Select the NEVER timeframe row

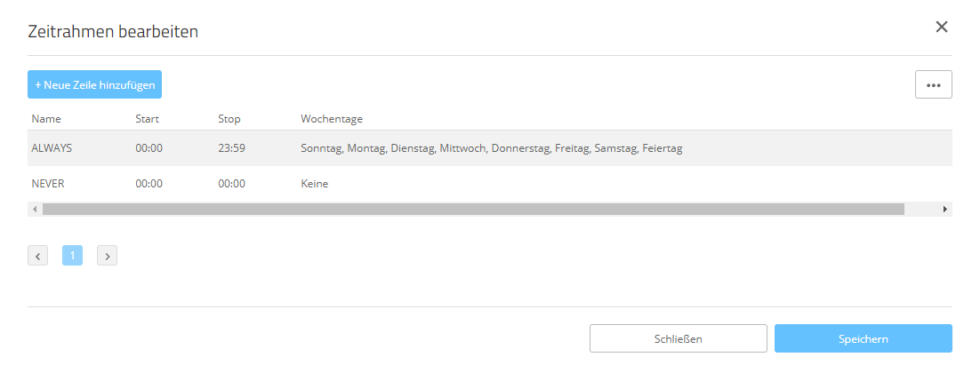click(48, 184)
